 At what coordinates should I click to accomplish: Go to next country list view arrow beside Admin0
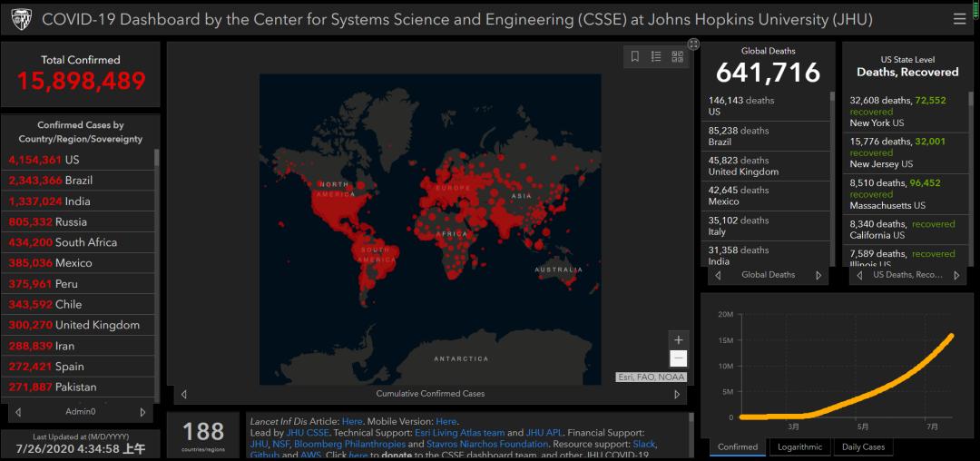(x=142, y=412)
